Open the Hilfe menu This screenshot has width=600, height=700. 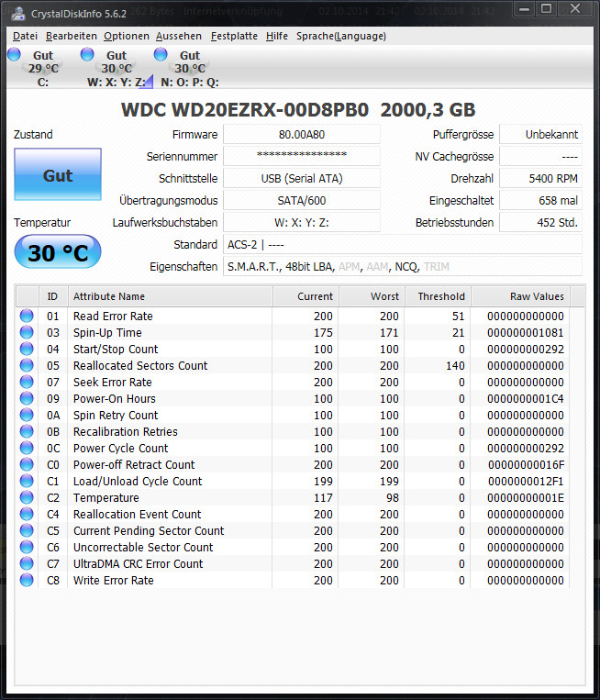point(277,36)
